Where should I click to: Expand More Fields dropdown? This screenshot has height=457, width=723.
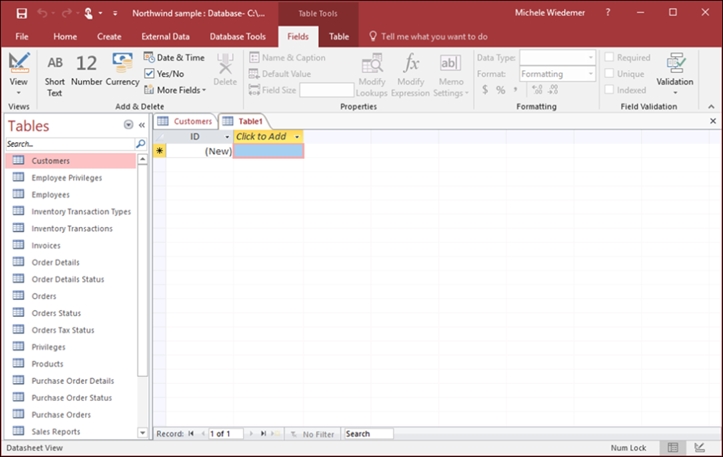point(175,90)
